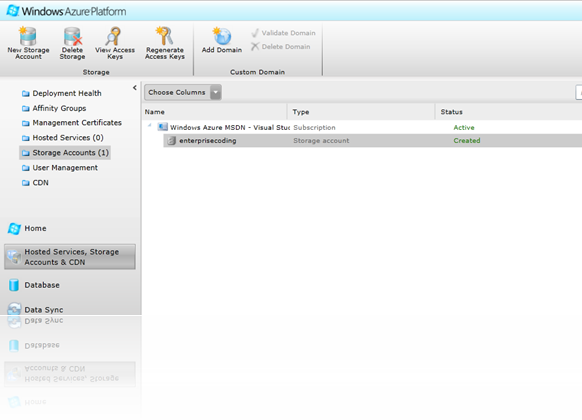The image size is (582, 420).
Task: Switch to the Data Sync section
Action: click(x=36, y=309)
